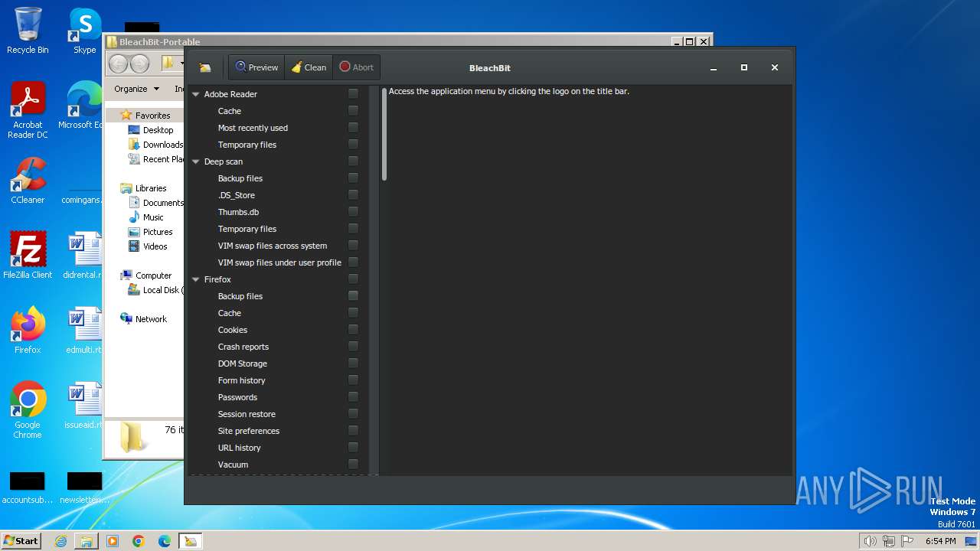Open Firefox desktop icon
This screenshot has height=551, width=980.
[x=28, y=331]
